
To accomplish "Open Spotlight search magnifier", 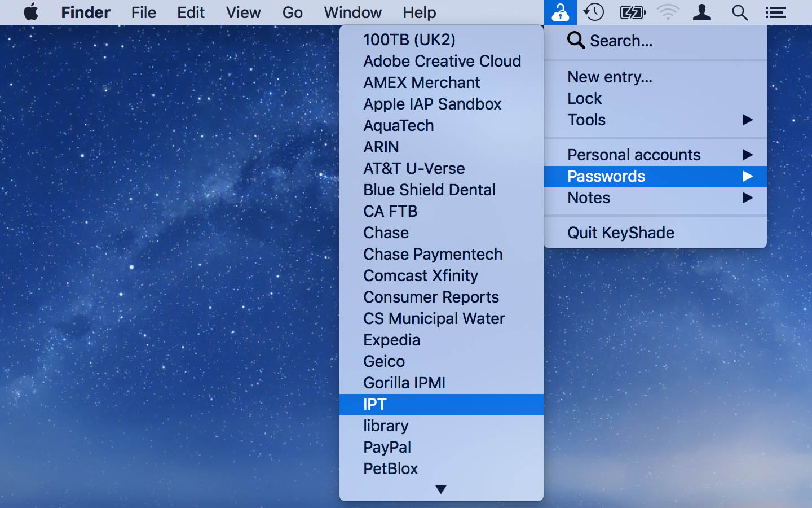I will [x=740, y=12].
